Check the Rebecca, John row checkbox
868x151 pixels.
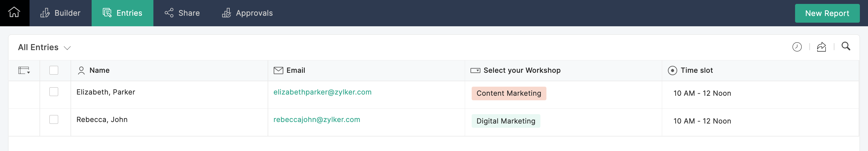(x=54, y=120)
